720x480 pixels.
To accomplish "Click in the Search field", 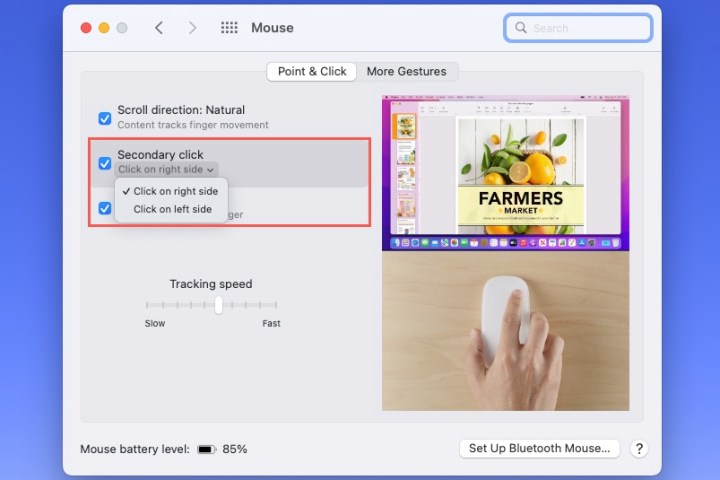I will [x=578, y=28].
